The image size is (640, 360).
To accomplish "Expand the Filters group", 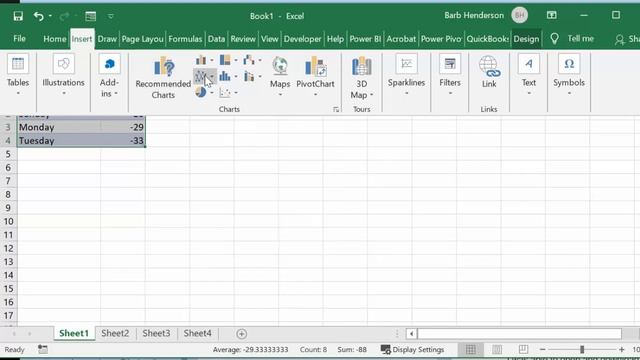I will [x=450, y=76].
